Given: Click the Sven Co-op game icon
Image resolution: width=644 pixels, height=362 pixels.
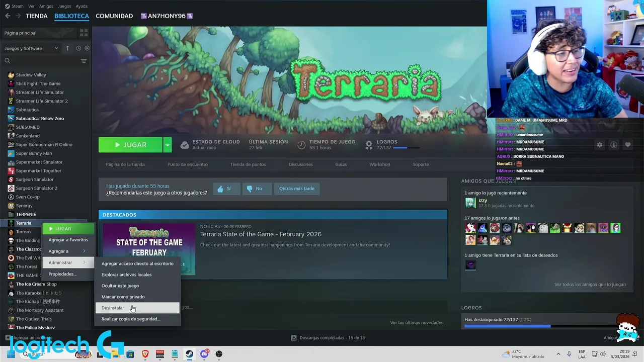Looking at the screenshot, I should point(11,197).
